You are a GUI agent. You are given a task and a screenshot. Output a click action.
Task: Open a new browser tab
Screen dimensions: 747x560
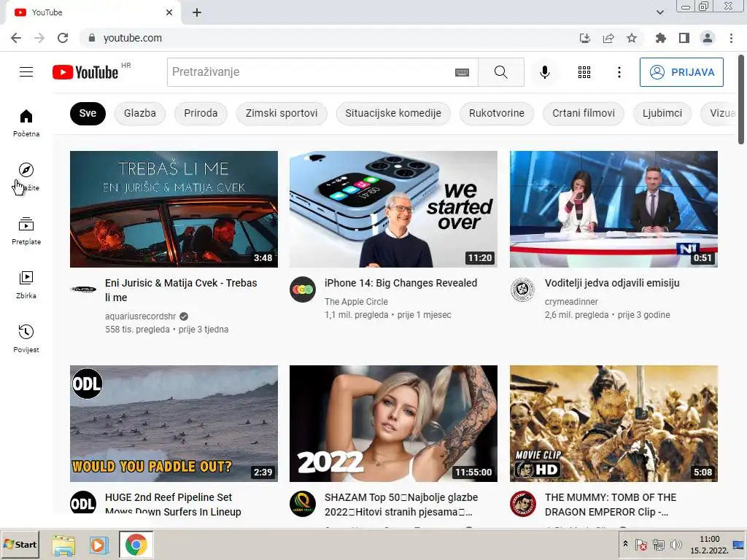coord(197,12)
